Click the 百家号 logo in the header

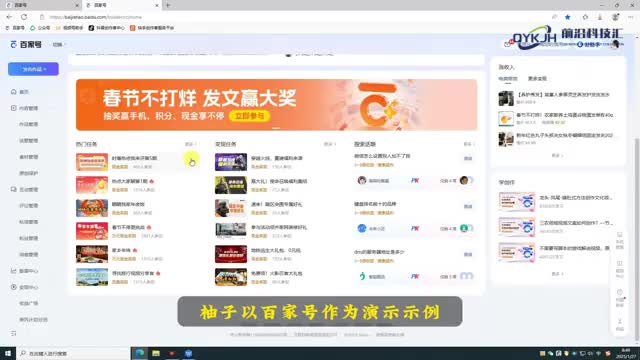(26, 44)
